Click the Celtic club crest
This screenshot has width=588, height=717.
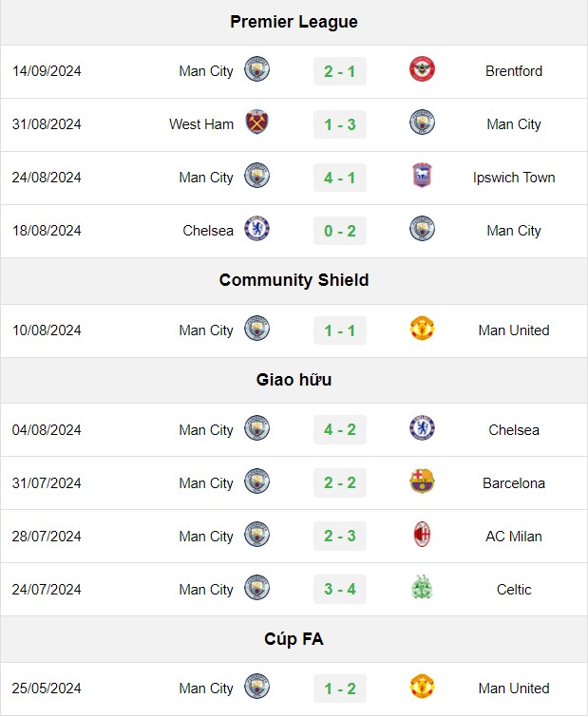422,588
